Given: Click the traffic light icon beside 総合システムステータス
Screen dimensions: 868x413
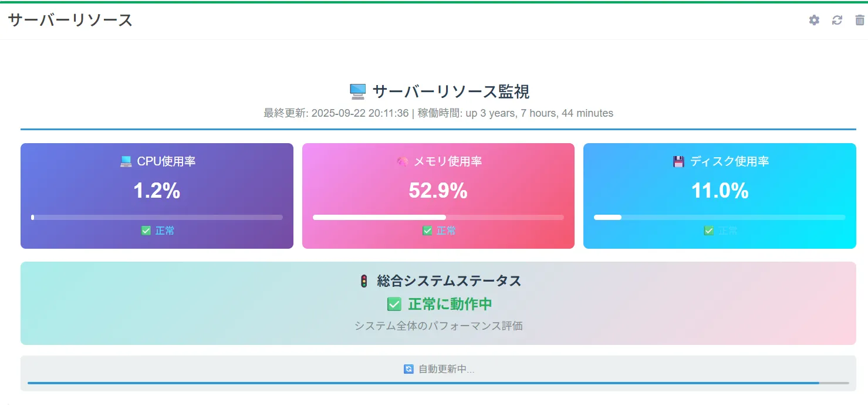Looking at the screenshot, I should pyautogui.click(x=364, y=281).
